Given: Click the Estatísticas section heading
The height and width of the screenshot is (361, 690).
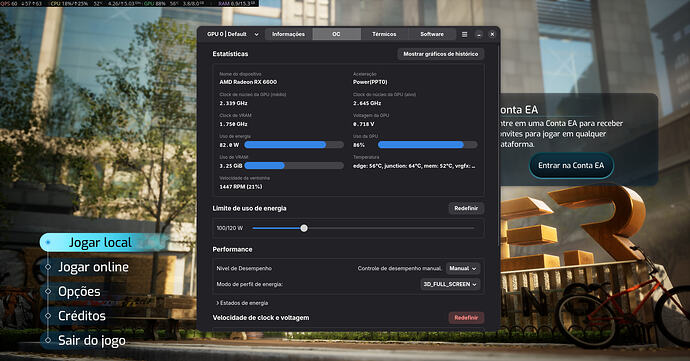Looking at the screenshot, I should tap(230, 54).
